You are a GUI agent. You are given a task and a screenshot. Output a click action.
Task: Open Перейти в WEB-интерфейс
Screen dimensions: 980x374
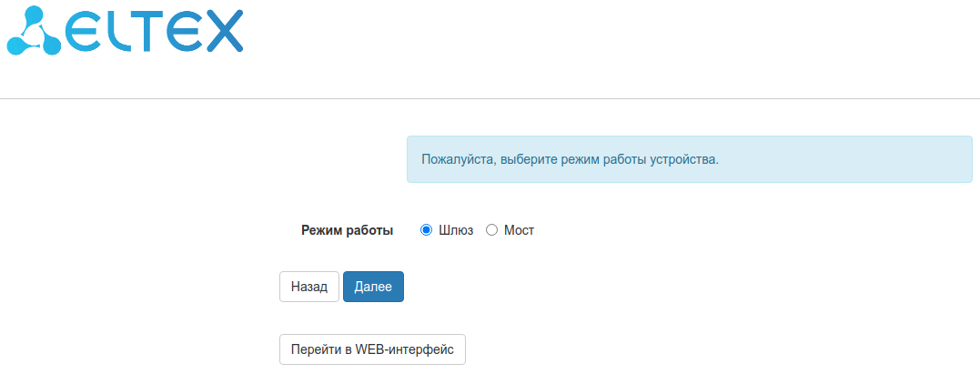tap(372, 349)
